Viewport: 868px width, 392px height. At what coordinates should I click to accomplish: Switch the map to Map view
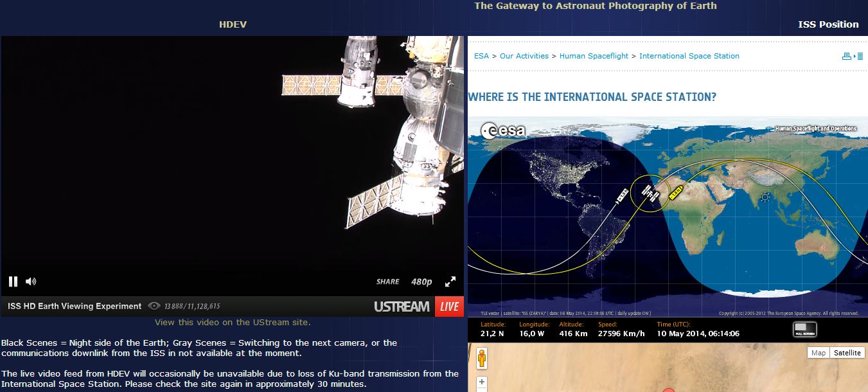[818, 353]
